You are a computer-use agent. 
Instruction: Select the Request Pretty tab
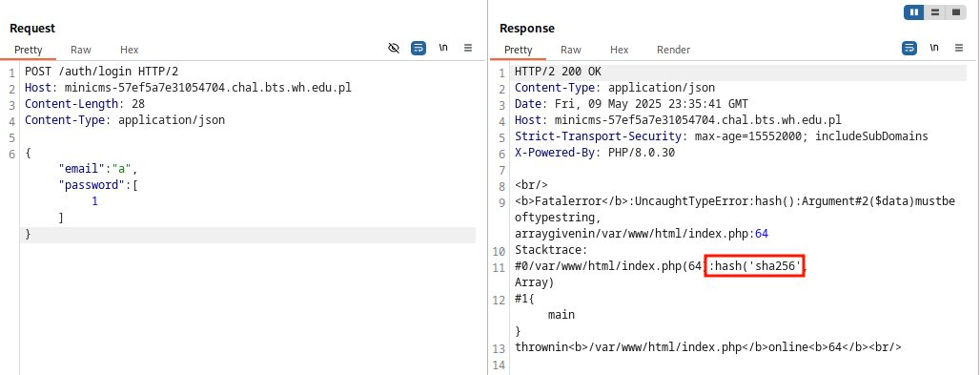29,50
